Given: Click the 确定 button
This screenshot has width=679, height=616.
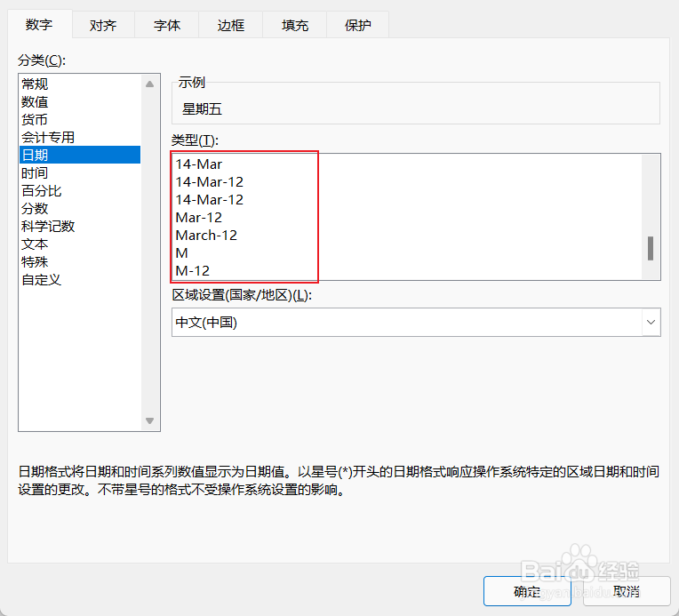Looking at the screenshot, I should (x=527, y=591).
